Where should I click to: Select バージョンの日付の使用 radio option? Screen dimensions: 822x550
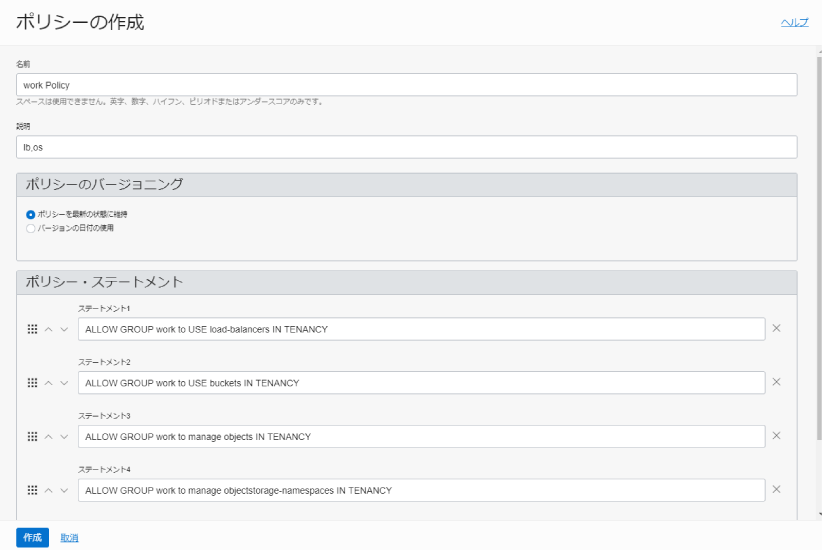[30, 228]
